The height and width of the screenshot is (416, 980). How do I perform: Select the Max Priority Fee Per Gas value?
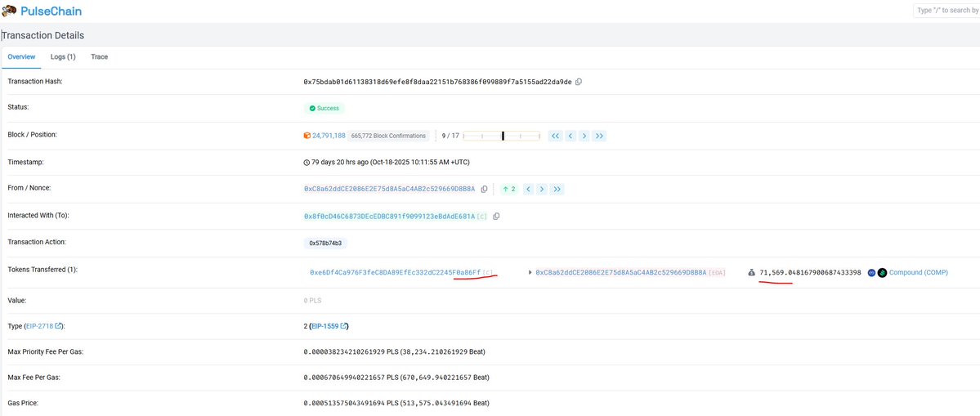(x=395, y=351)
